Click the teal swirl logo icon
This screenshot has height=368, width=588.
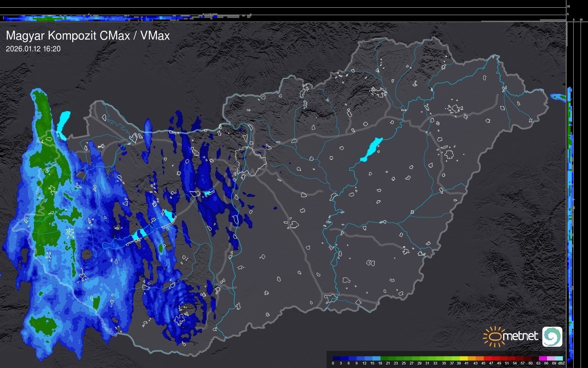[x=552, y=336]
